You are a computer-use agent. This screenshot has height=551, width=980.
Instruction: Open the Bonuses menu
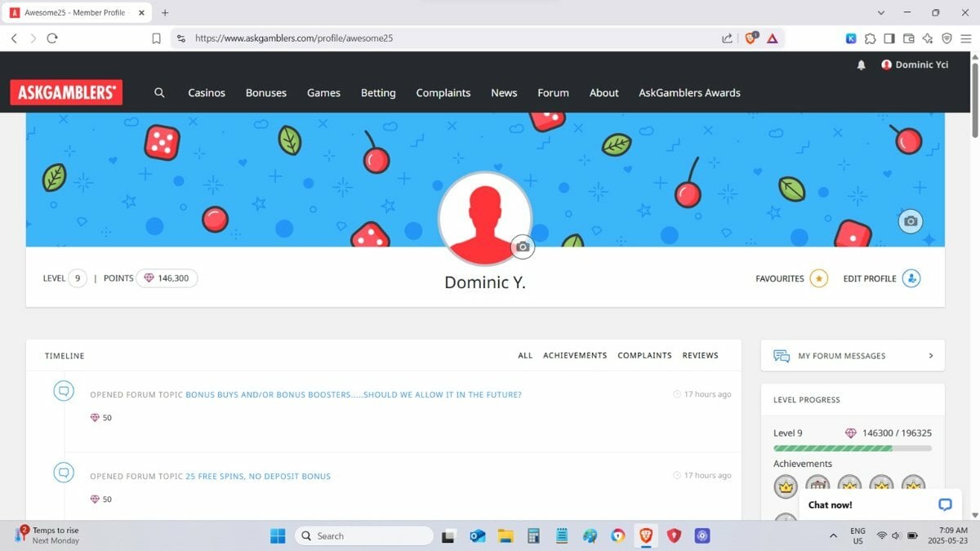tap(266, 93)
